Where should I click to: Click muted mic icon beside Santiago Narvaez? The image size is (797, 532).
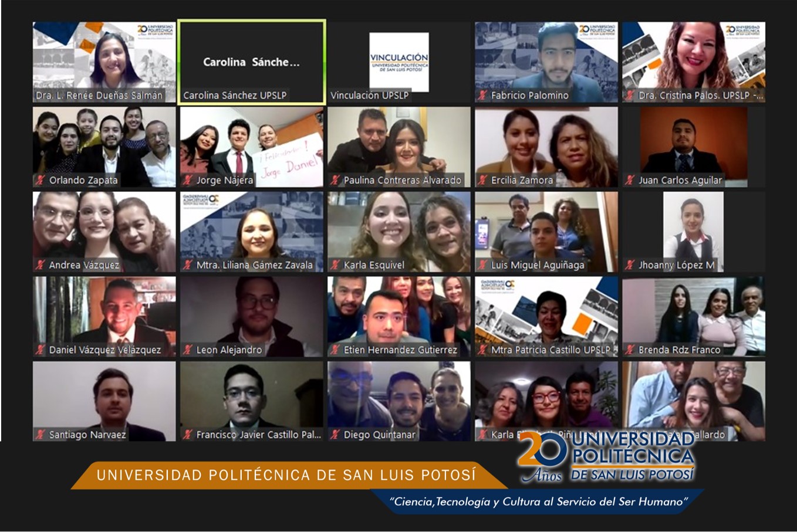click(x=40, y=435)
